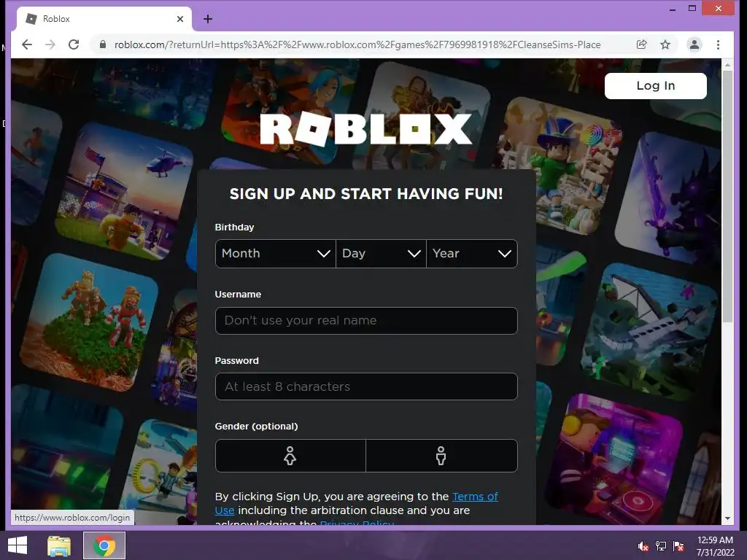Click the page scrollbar thumb

pos(727,196)
